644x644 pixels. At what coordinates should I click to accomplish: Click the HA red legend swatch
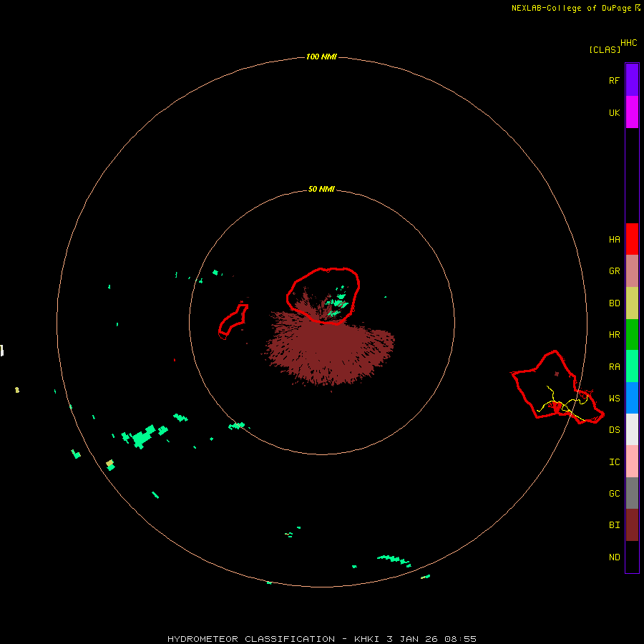(632, 239)
